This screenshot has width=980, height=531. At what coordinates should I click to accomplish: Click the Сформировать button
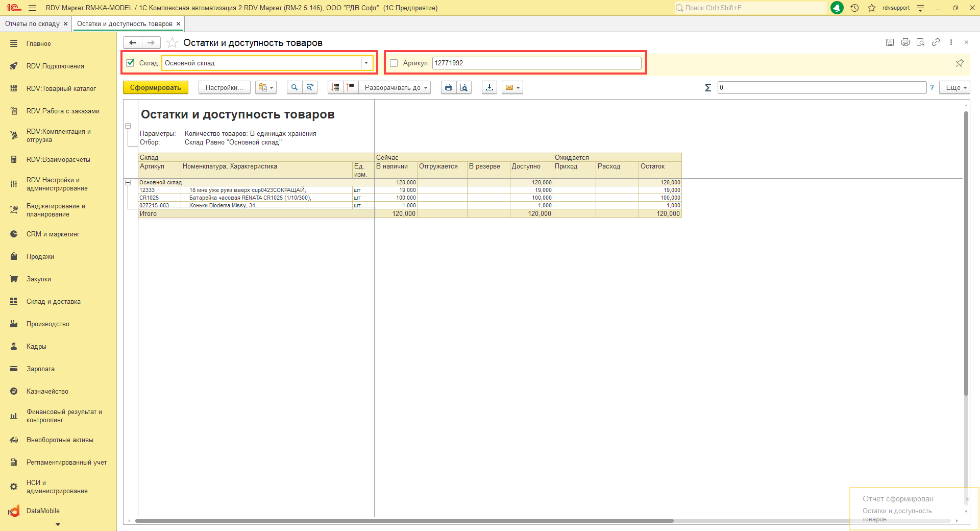pyautogui.click(x=155, y=87)
